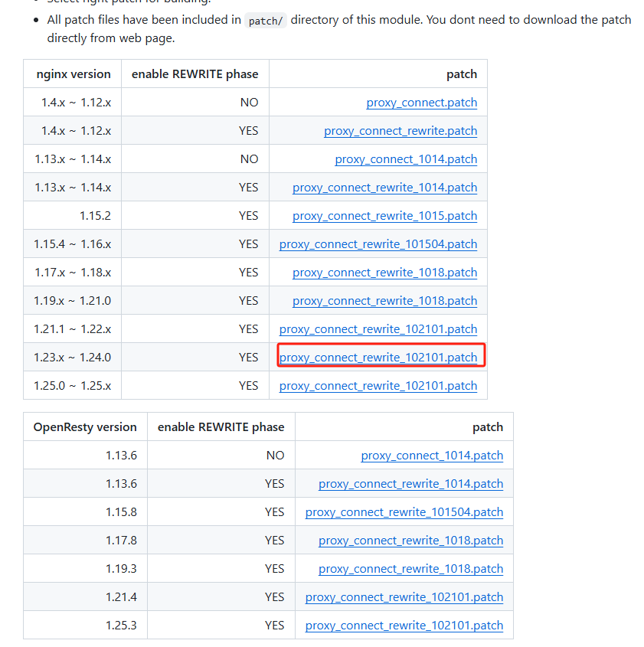Open the 1018 patch link for nginx 1.17.x ~ 1.18.x
Viewport: 644px width, 647px height.
click(385, 273)
